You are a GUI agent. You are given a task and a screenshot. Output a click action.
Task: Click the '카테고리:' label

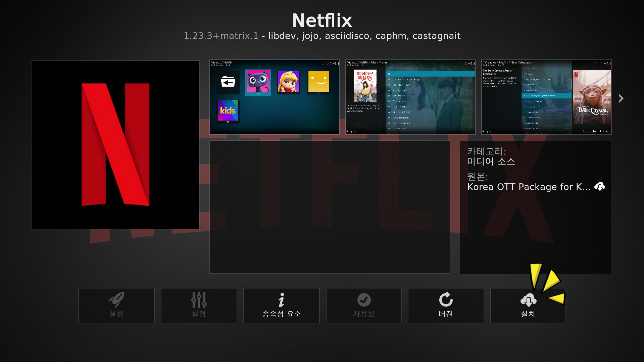click(487, 151)
